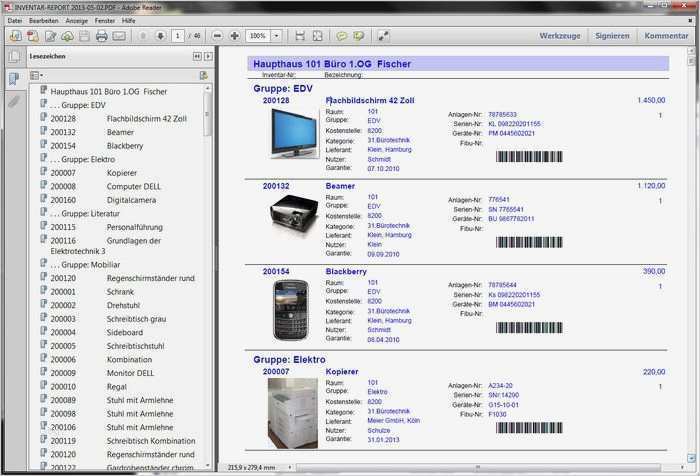Click the Print icon in toolbar
The image size is (700, 476).
point(101,36)
